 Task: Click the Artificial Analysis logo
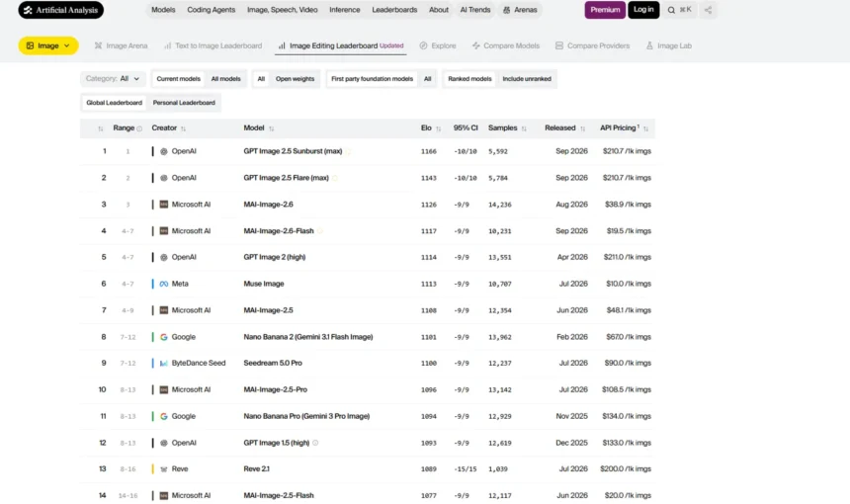pyautogui.click(x=60, y=10)
